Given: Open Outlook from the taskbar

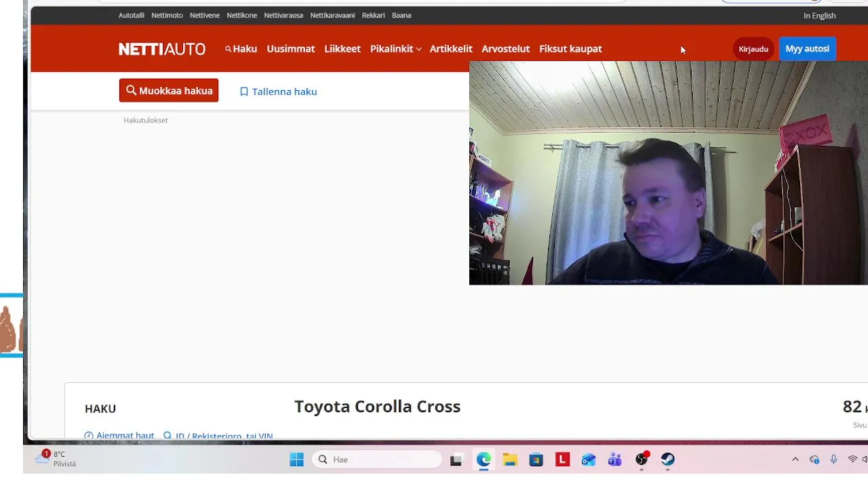Looking at the screenshot, I should point(589,460).
